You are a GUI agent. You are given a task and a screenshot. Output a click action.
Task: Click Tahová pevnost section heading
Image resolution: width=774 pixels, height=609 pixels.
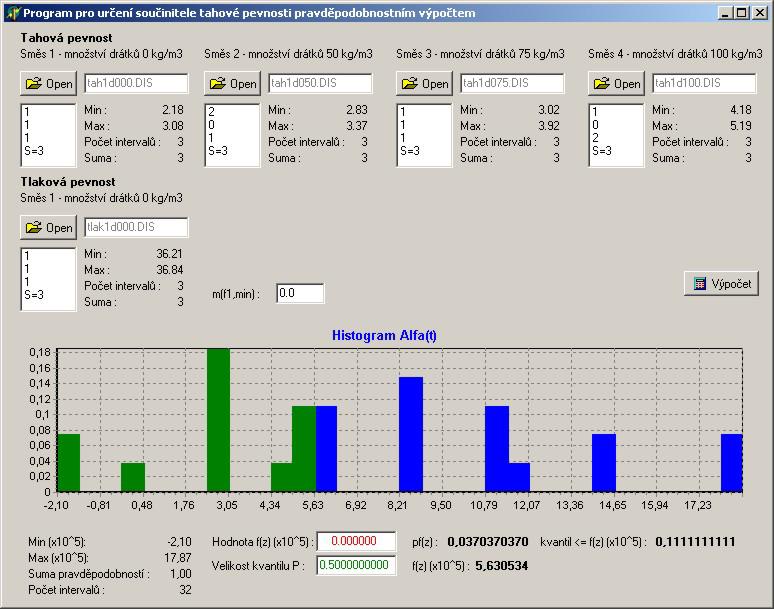pyautogui.click(x=66, y=38)
